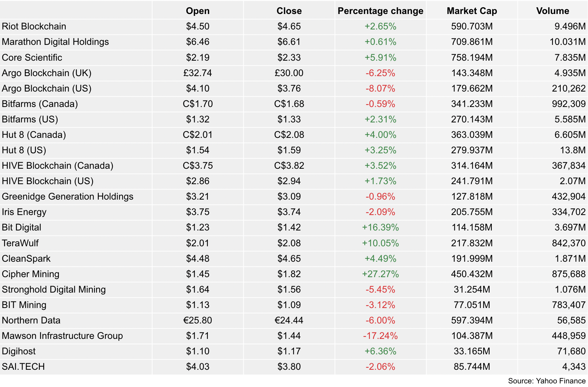Select the Volume column header

pos(552,11)
